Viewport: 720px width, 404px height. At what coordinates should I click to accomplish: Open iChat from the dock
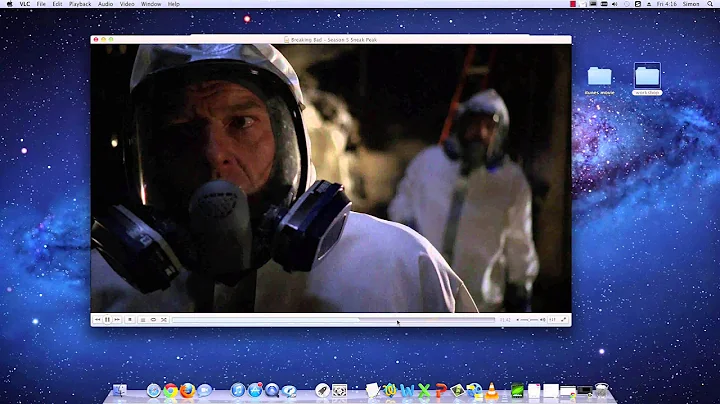(x=204, y=391)
